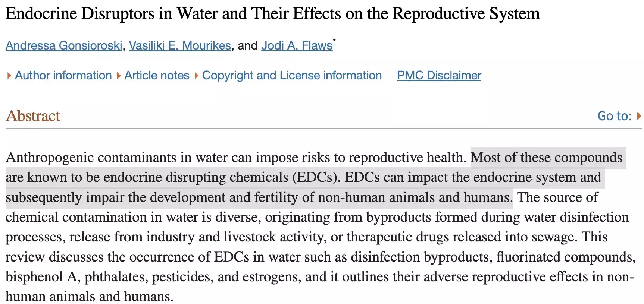Open author Andressa Gonsioroski's link
Image resolution: width=644 pixels, height=304 pixels.
click(64, 45)
